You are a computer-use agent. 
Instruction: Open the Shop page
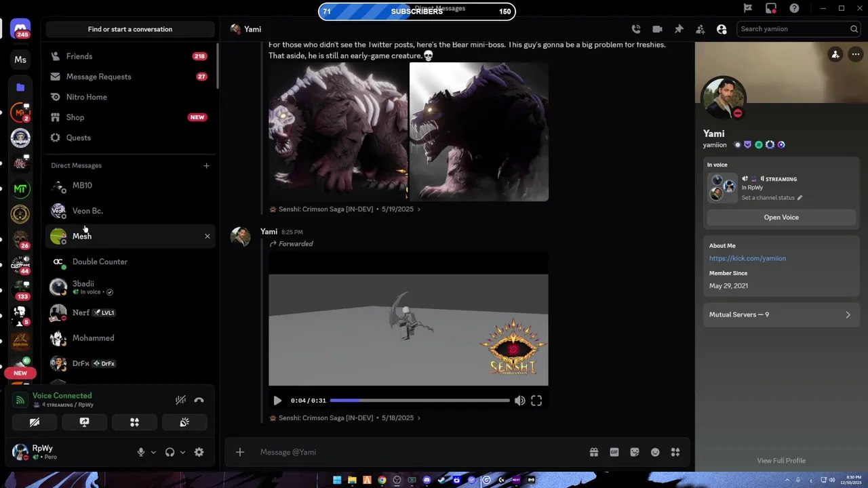coord(130,117)
